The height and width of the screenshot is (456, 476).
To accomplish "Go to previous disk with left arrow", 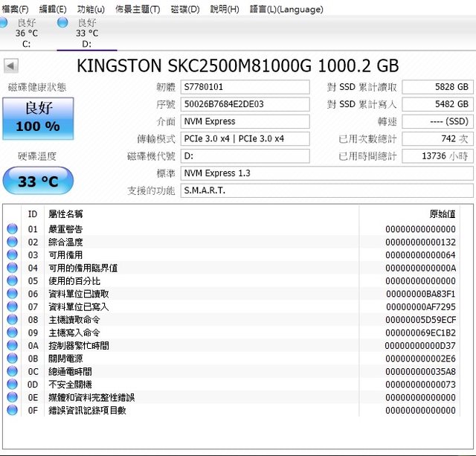I will pos(10,65).
